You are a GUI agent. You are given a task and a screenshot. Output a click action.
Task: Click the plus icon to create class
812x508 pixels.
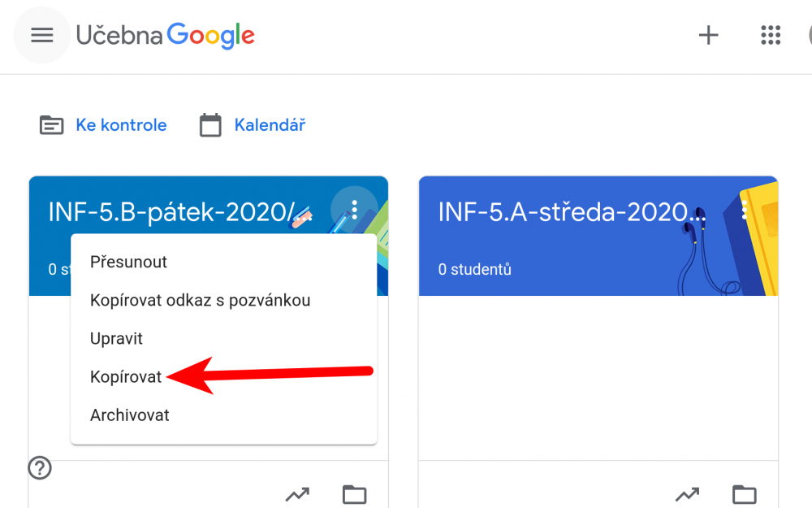(x=708, y=35)
